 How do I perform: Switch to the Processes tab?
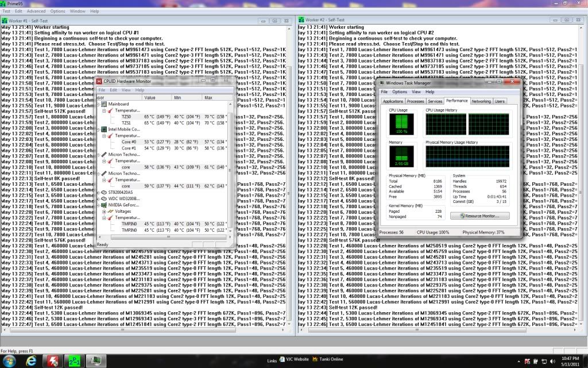coord(415,101)
